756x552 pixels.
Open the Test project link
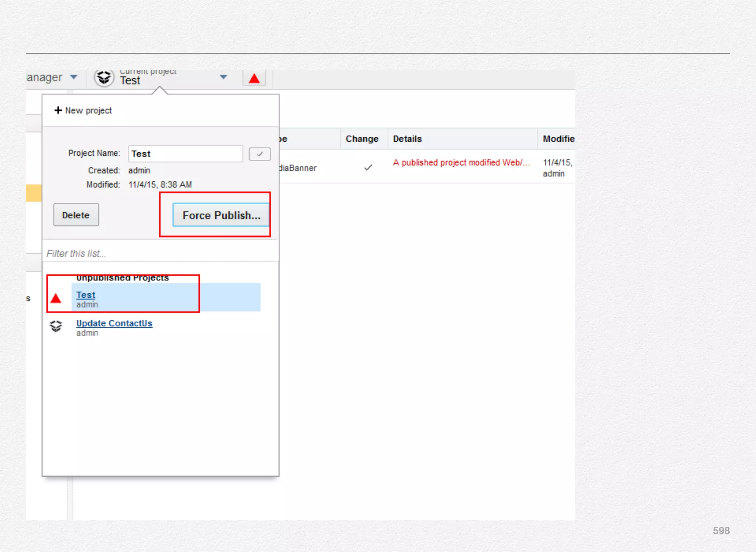click(x=86, y=295)
